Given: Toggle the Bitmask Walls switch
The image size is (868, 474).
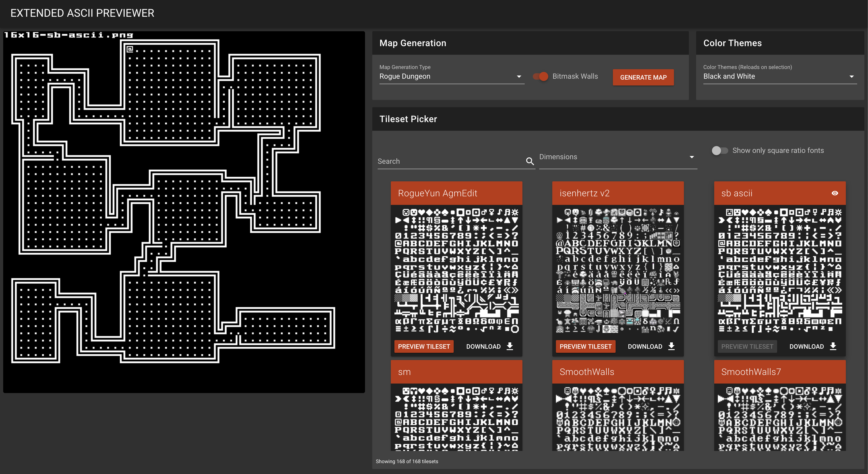Looking at the screenshot, I should pos(539,76).
